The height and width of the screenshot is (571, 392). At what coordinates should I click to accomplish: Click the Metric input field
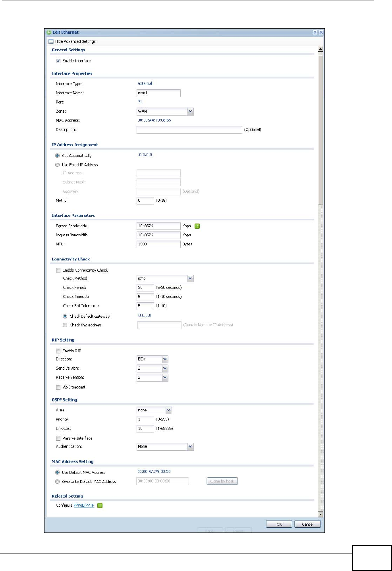(x=145, y=201)
